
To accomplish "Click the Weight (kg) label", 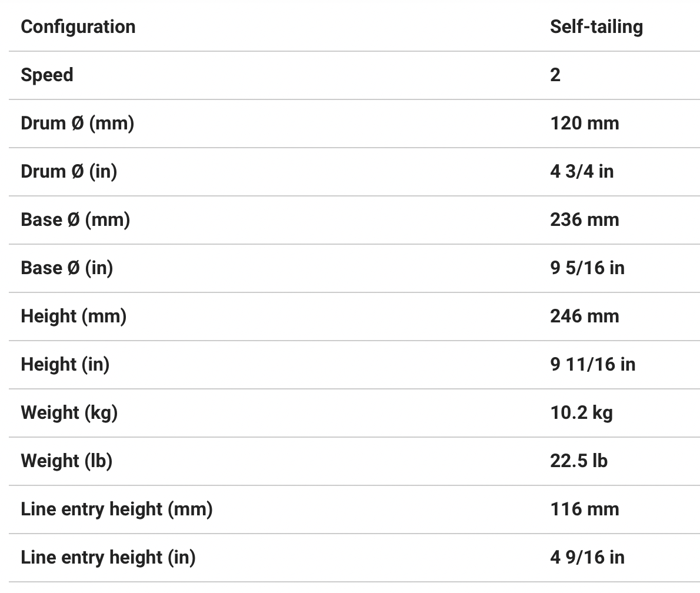I will (69, 413).
